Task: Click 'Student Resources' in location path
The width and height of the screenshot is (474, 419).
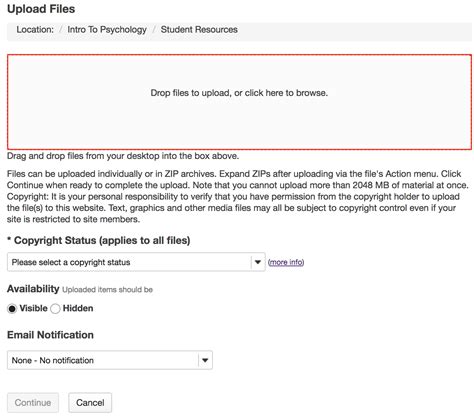Action: pyautogui.click(x=199, y=29)
